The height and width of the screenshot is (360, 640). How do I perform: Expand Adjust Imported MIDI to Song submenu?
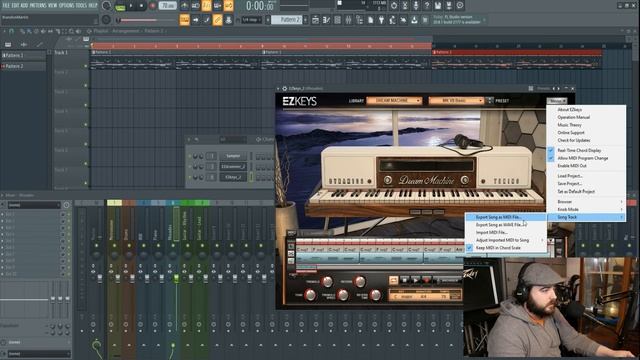tap(506, 240)
